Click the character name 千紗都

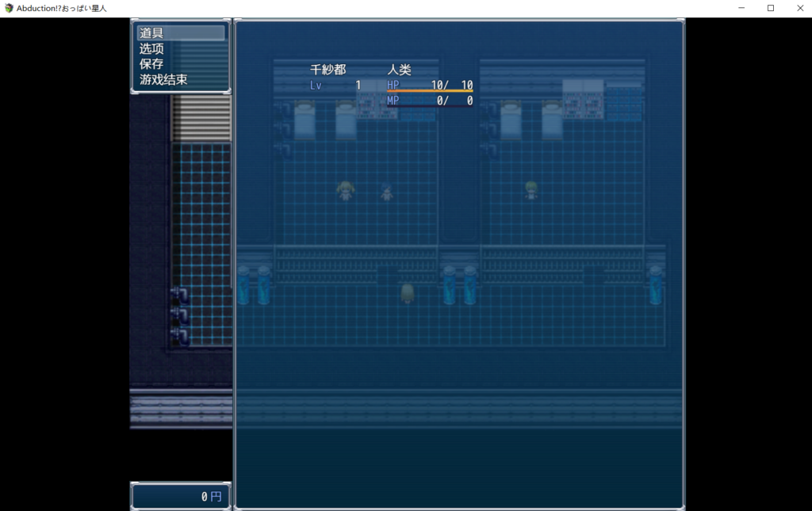327,69
